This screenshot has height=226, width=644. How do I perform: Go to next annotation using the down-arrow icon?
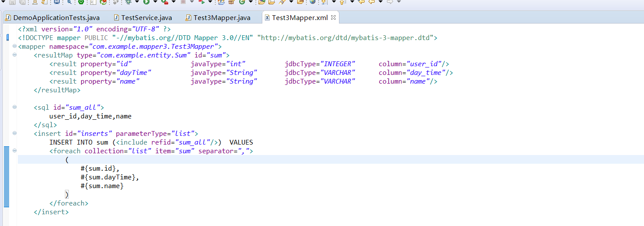click(x=324, y=2)
